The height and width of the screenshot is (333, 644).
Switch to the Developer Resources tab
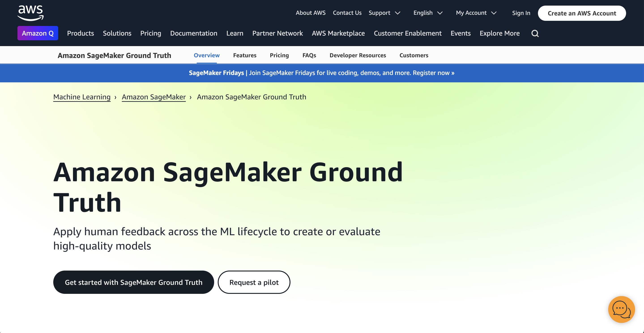pyautogui.click(x=358, y=55)
